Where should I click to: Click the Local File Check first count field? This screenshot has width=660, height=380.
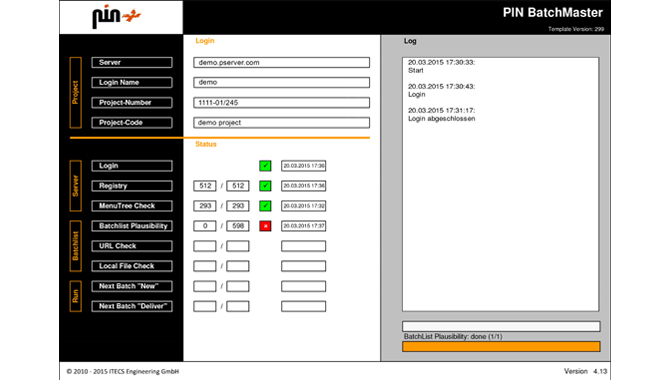click(205, 266)
